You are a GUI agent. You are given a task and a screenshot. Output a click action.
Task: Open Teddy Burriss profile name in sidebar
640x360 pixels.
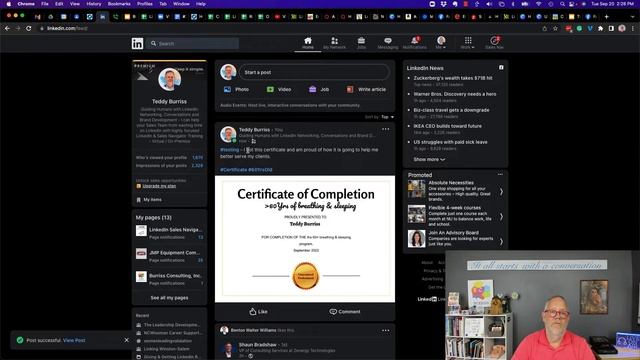[x=169, y=101]
